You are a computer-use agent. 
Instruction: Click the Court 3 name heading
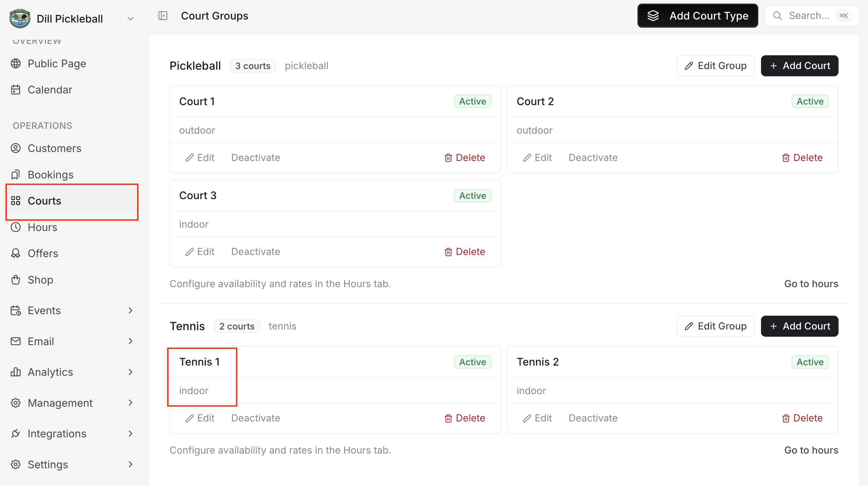[x=197, y=195]
